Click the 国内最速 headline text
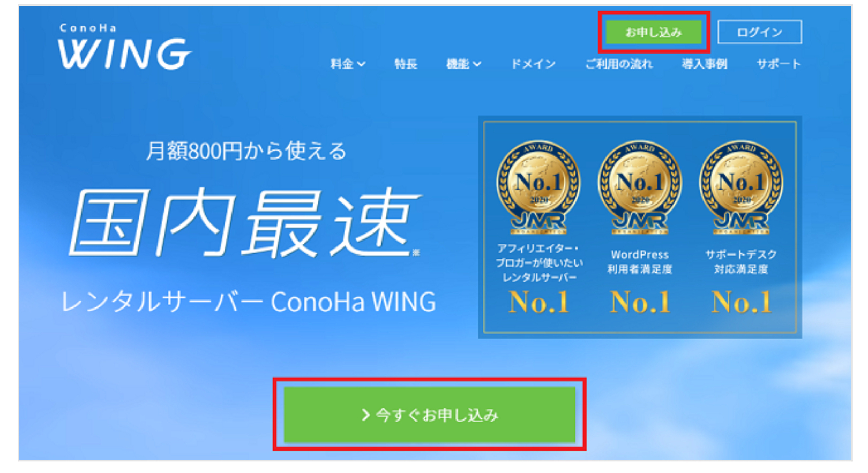868x473 pixels. point(245,222)
